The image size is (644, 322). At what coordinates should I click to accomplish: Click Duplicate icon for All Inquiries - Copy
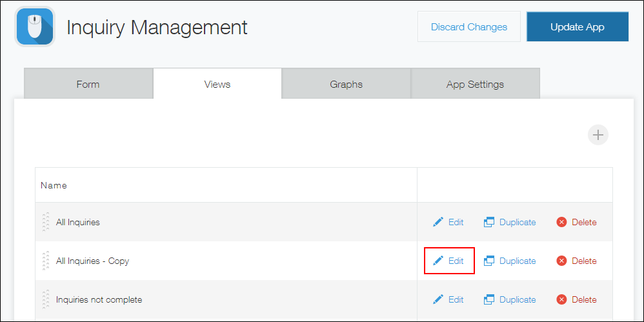click(489, 261)
